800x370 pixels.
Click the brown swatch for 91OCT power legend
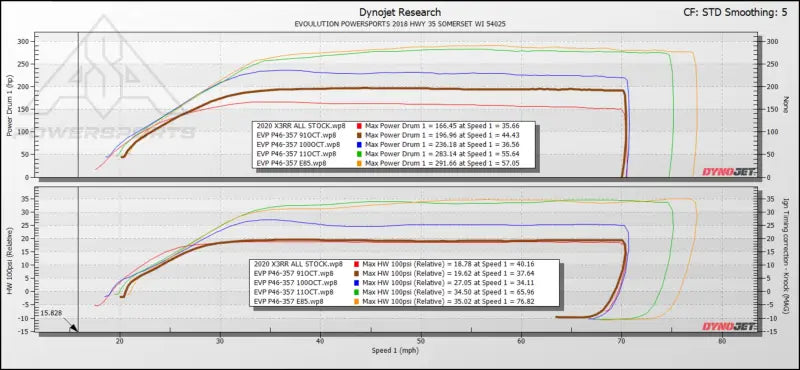click(360, 135)
